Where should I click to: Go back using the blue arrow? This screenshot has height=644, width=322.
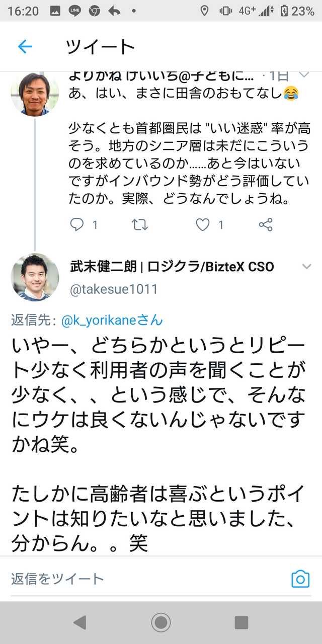[25, 47]
